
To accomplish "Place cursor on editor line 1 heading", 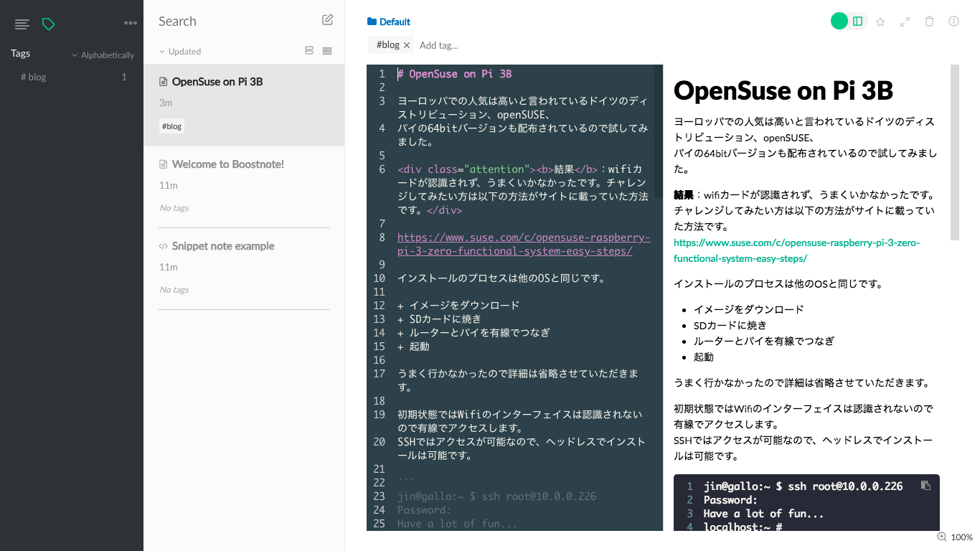I will [454, 74].
